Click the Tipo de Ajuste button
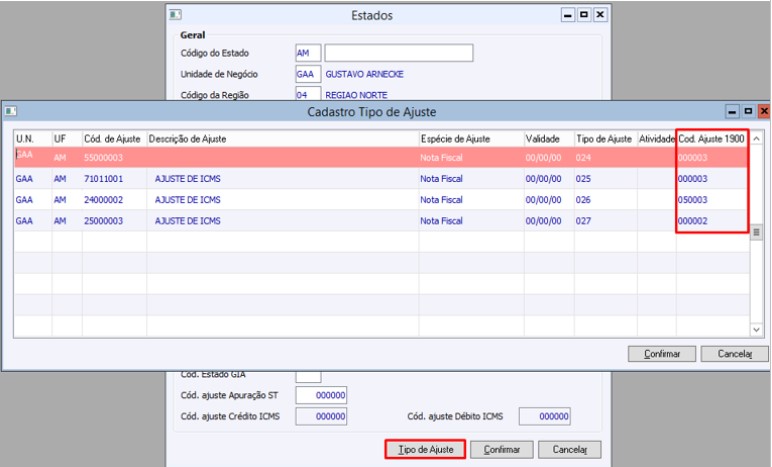Image resolution: width=772 pixels, height=467 pixels. pos(425,449)
